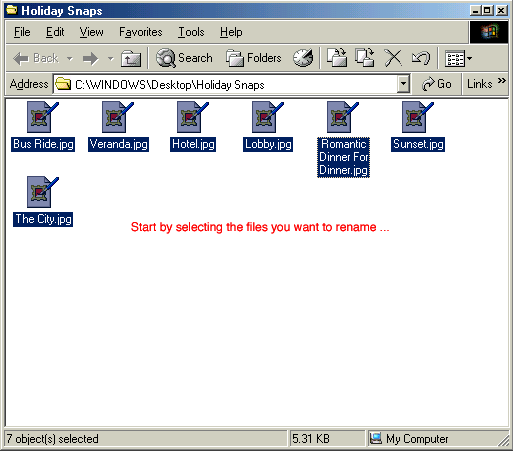Viewport: 513px width, 451px height.
Task: Toggle the Folders pane
Action: click(x=254, y=58)
